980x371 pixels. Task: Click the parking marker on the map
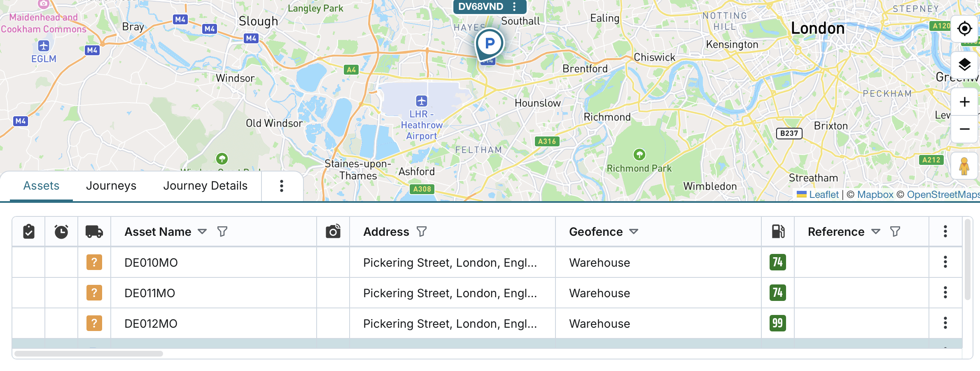pyautogui.click(x=489, y=43)
